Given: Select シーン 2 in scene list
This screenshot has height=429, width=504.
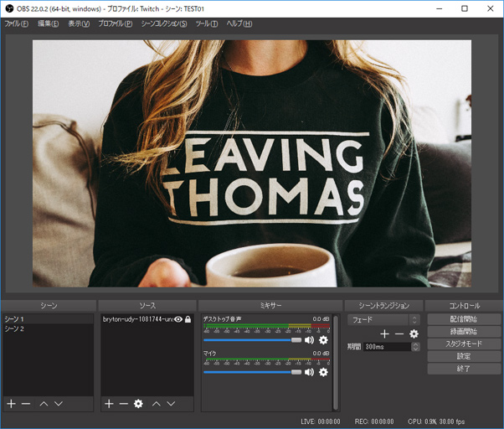Looking at the screenshot, I should click(49, 328).
